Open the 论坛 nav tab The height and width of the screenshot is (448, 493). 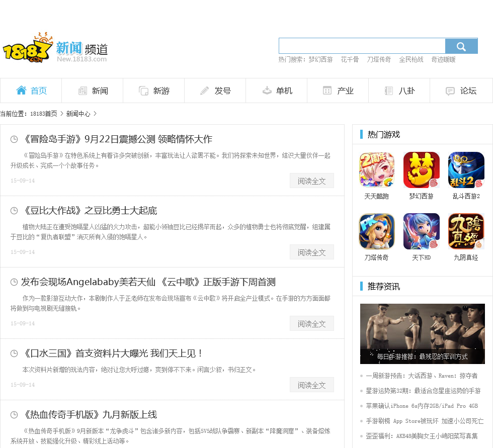[461, 91]
